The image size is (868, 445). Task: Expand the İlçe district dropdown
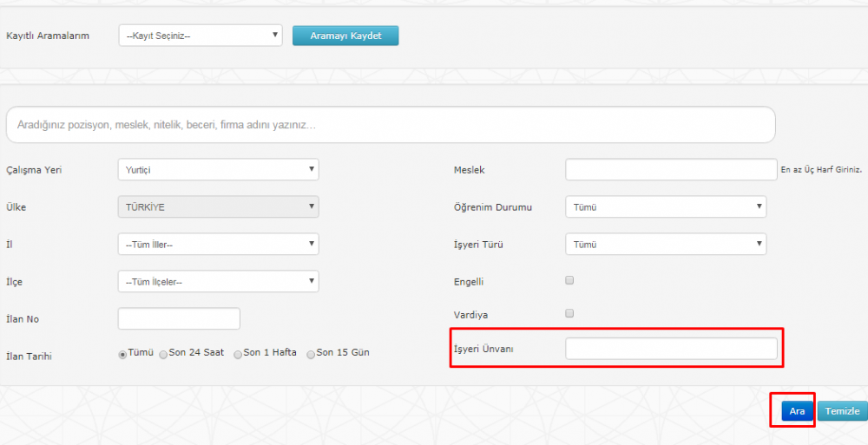pos(218,281)
